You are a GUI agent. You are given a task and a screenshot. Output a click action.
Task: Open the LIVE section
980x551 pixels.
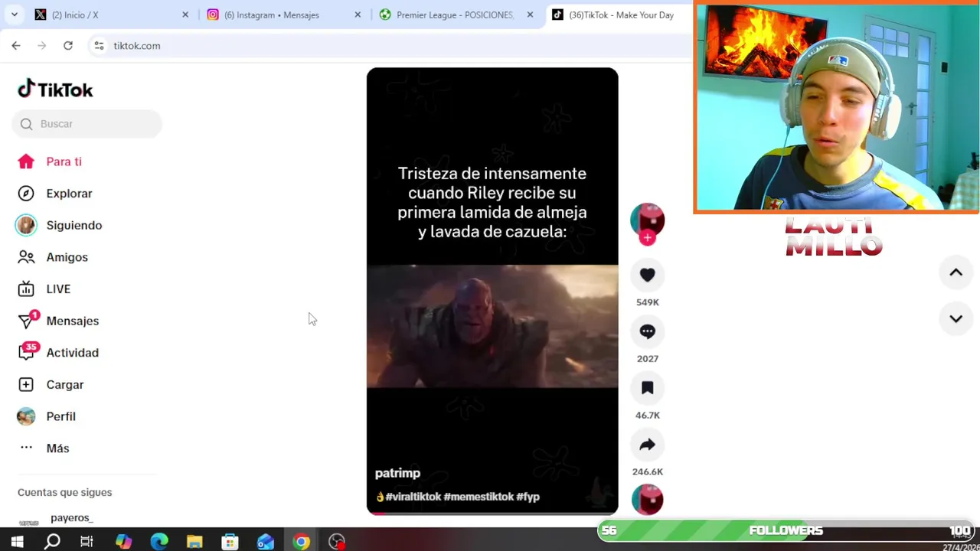pos(58,289)
